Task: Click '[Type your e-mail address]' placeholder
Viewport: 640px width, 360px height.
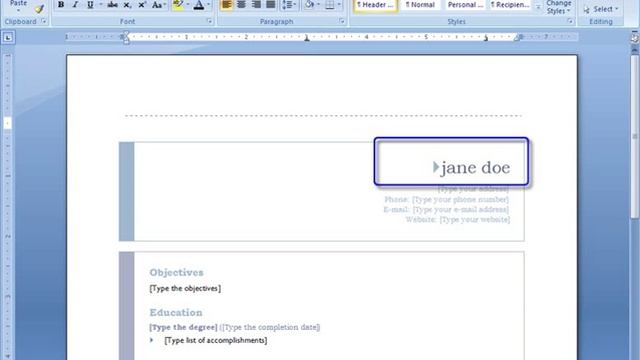Action: (461, 209)
